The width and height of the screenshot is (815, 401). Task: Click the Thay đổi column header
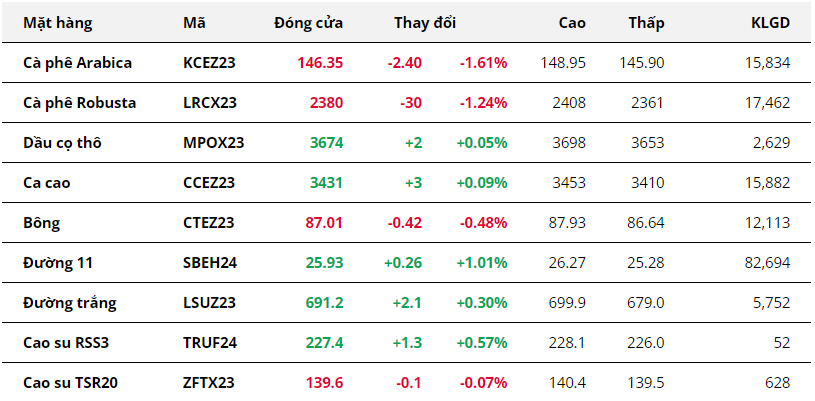(x=424, y=22)
